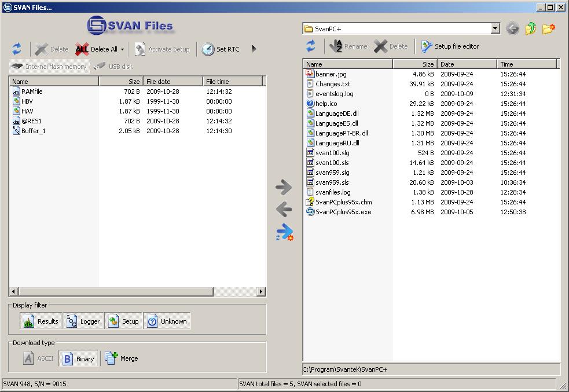The height and width of the screenshot is (392, 569).
Task: Click the left arrow of horizontal scrollbar
Action: coord(14,291)
